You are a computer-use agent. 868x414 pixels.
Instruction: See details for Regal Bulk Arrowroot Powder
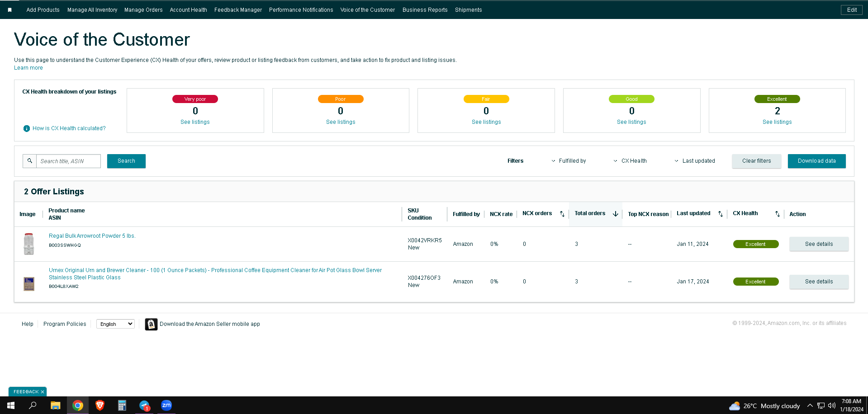(819, 244)
